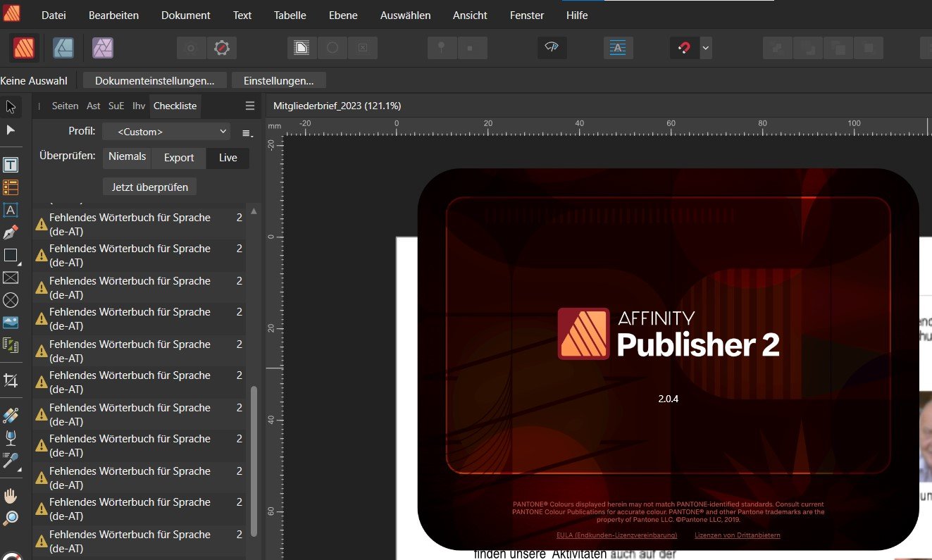Screen dimensions: 932x560
Task: Select the Picture Frame Rectangle tool
Action: (11, 278)
